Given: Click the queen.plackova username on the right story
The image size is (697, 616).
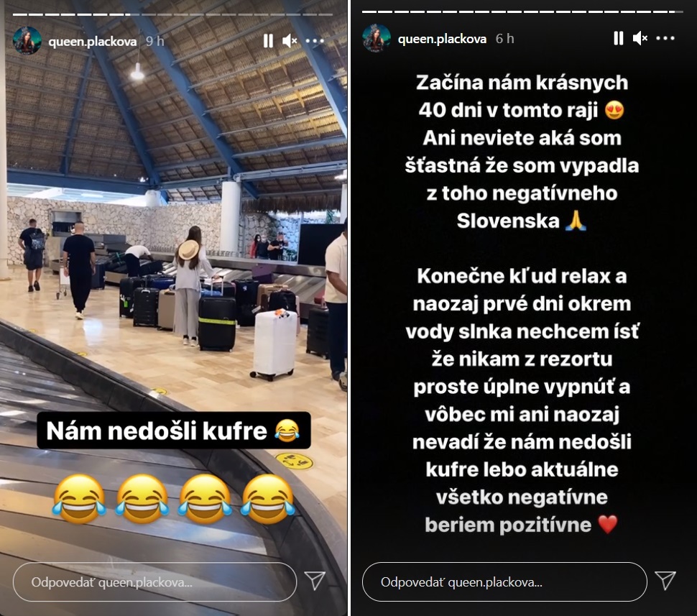Looking at the screenshot, I should (x=443, y=39).
